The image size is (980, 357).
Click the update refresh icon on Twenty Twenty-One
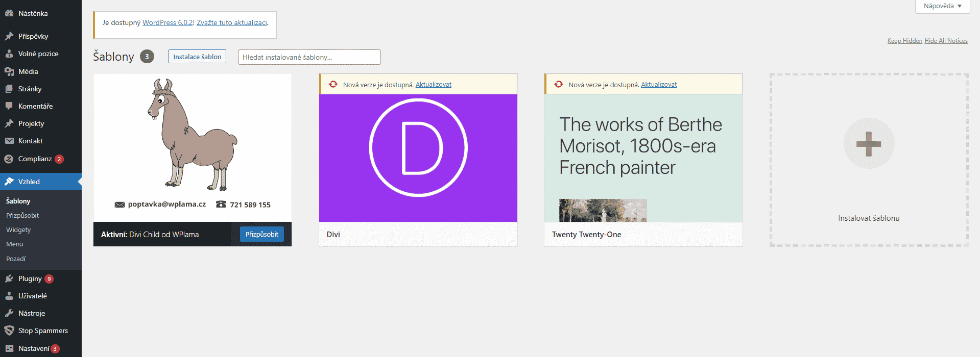coord(559,84)
